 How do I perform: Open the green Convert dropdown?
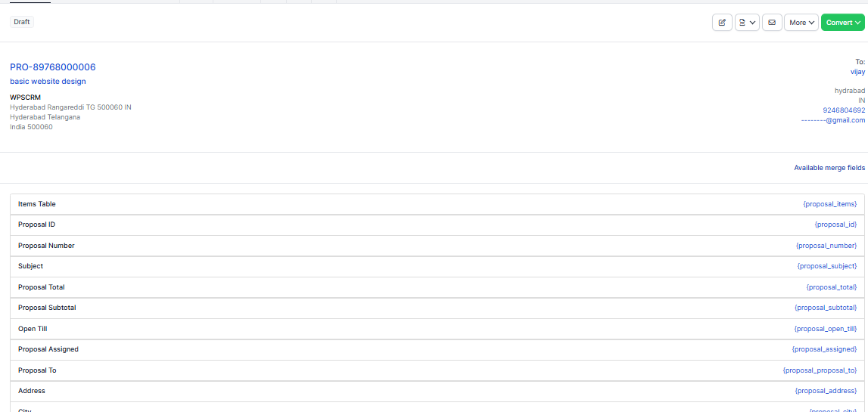tap(842, 23)
